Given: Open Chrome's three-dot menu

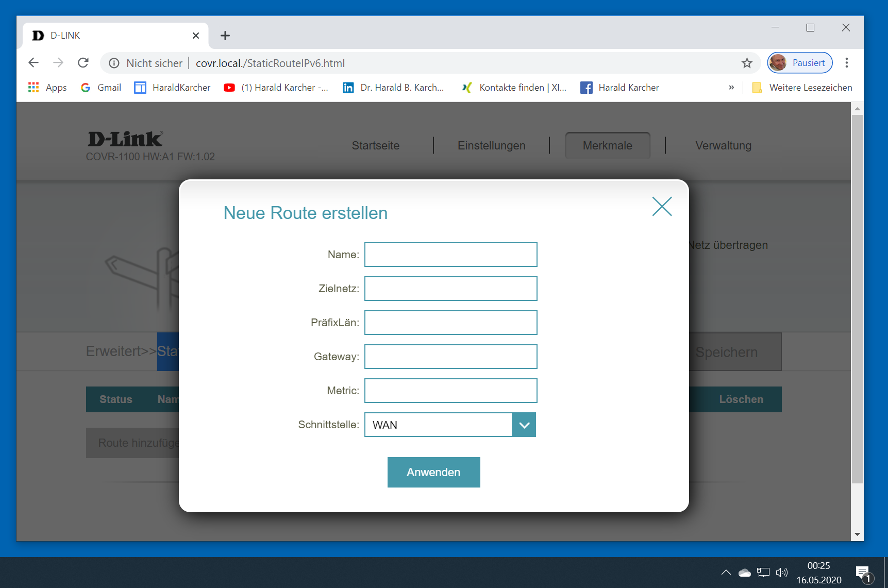Looking at the screenshot, I should [846, 63].
